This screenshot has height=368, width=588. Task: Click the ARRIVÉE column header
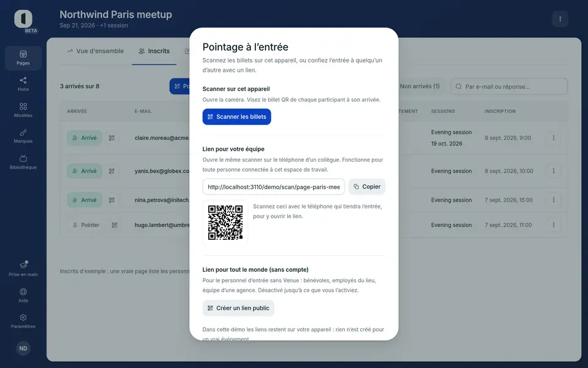(77, 111)
